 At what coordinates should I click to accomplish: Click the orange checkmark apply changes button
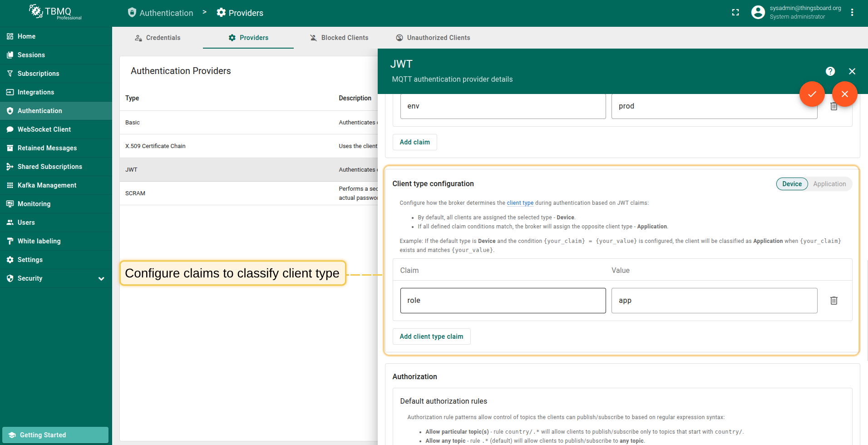tap(812, 94)
